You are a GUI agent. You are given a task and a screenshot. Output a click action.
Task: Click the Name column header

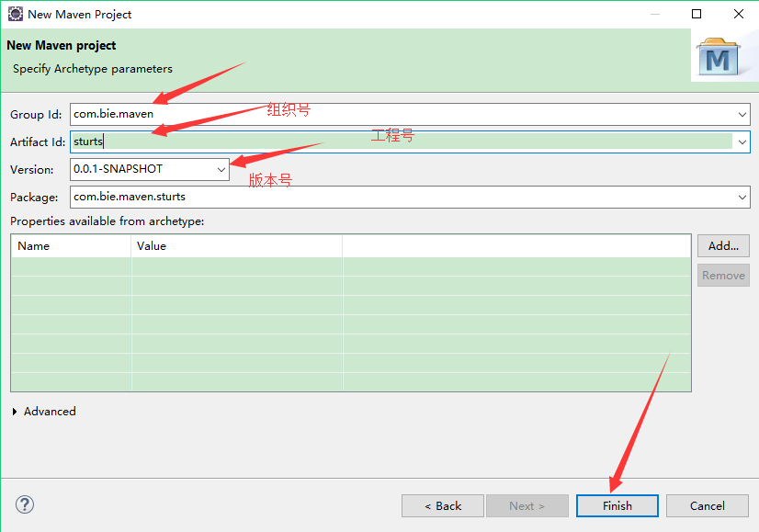pyautogui.click(x=71, y=246)
